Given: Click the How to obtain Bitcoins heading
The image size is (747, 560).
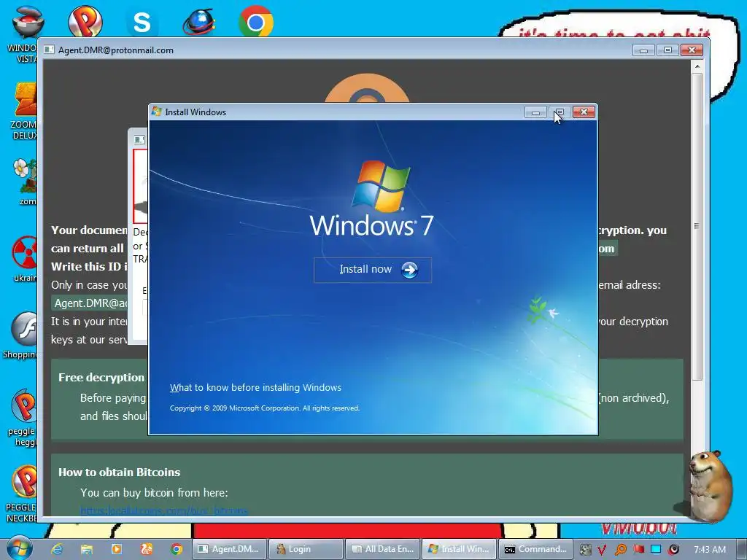Looking at the screenshot, I should (119, 472).
